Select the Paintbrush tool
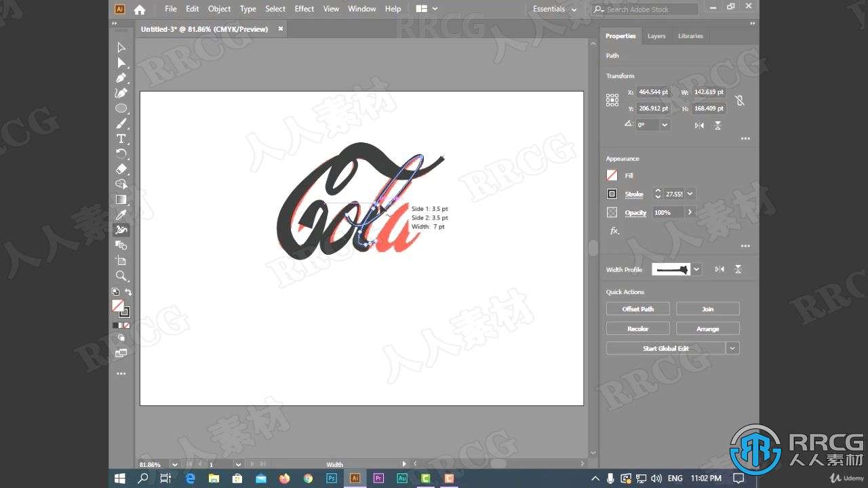Image resolution: width=868 pixels, height=488 pixels. (x=121, y=123)
